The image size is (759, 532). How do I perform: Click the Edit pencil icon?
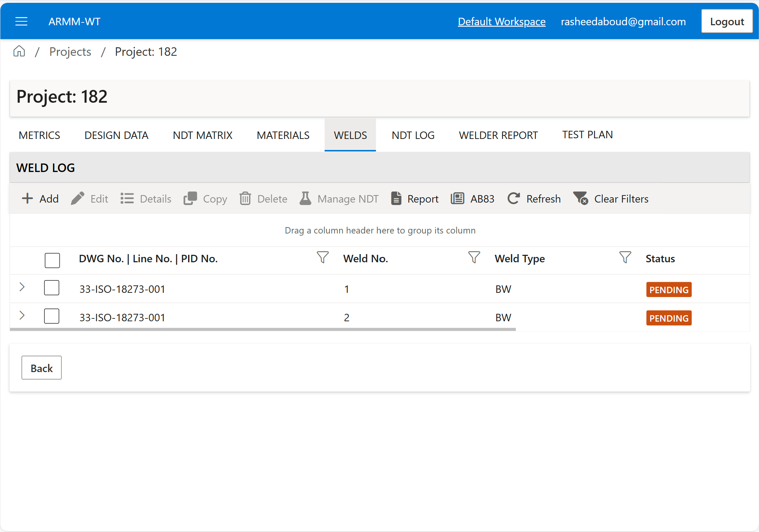click(77, 199)
